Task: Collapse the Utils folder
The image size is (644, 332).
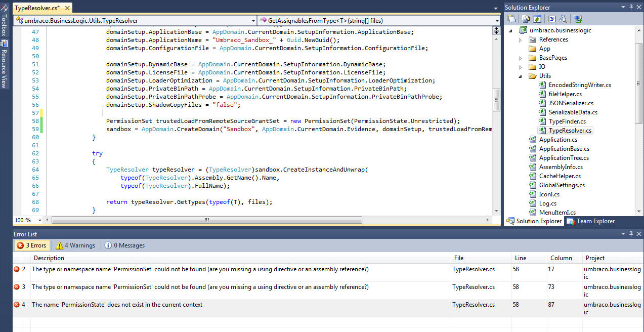Action: 520,76
